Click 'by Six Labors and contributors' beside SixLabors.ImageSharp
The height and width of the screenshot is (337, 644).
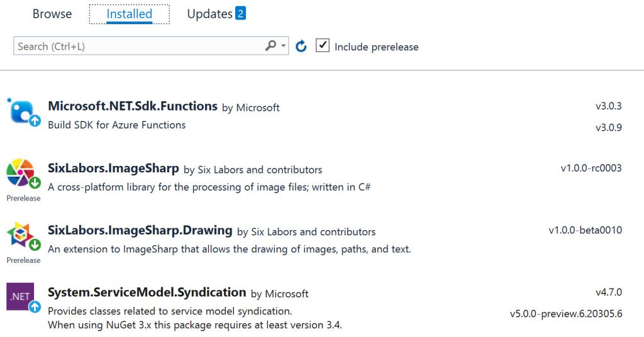pyautogui.click(x=253, y=170)
